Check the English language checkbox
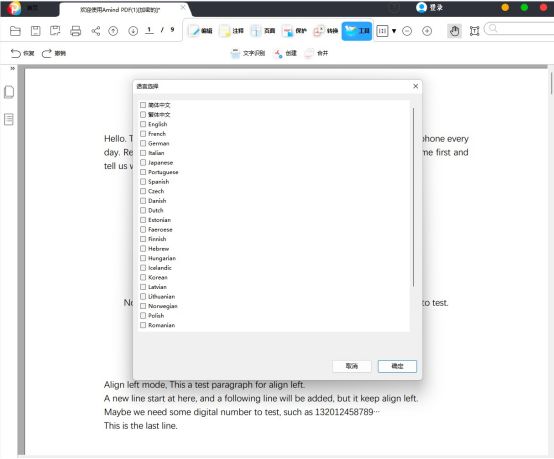The width and height of the screenshot is (554, 459). click(143, 124)
